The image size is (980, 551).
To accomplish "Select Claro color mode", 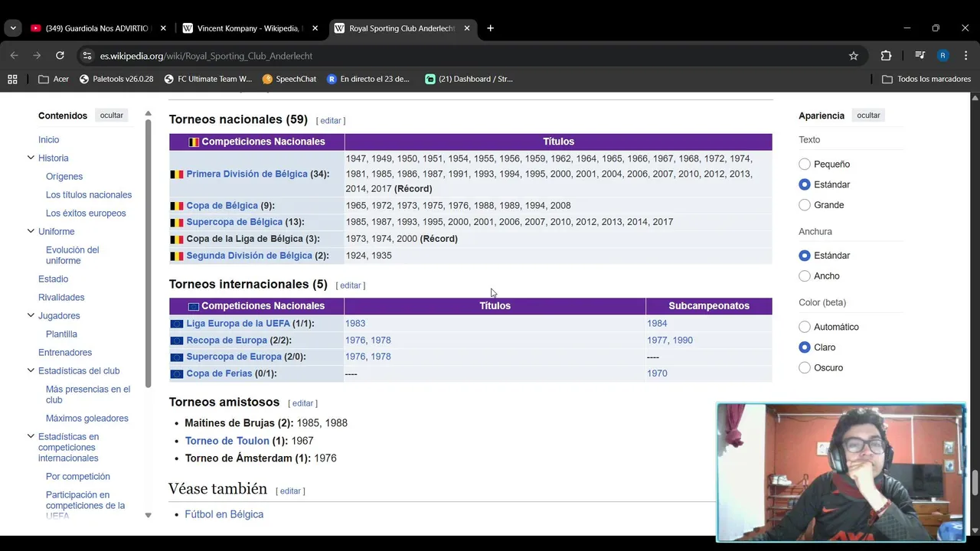I will click(x=805, y=347).
